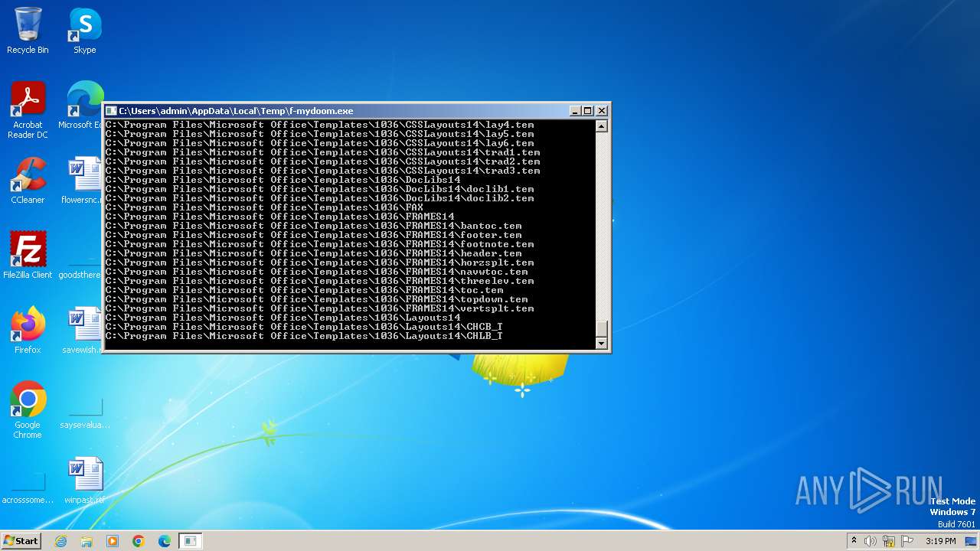
Task: Open Acrobat Reader DC shortcut
Action: pyautogui.click(x=28, y=110)
